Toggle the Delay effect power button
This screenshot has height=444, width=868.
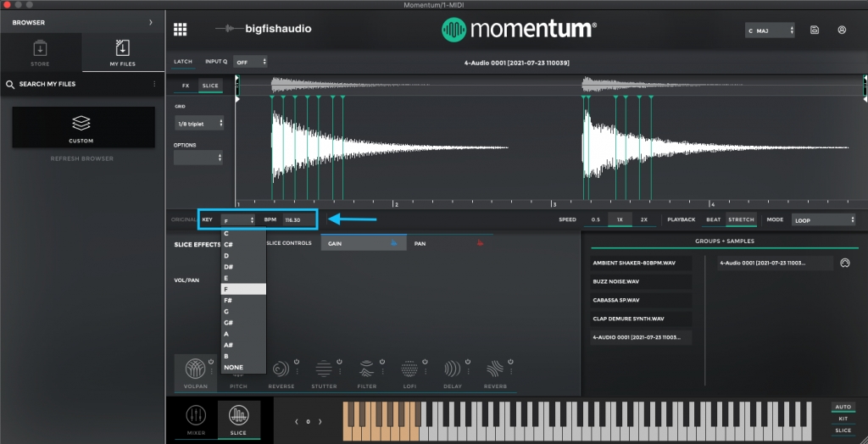point(467,362)
